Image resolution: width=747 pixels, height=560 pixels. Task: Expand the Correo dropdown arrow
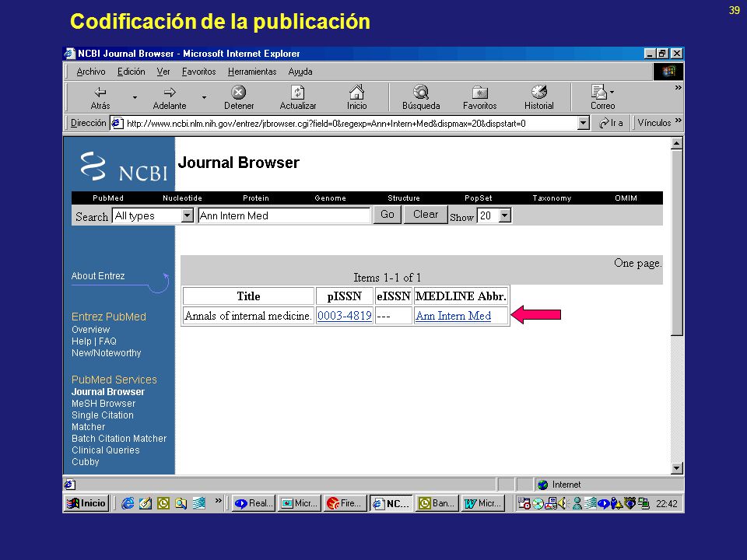click(x=612, y=92)
